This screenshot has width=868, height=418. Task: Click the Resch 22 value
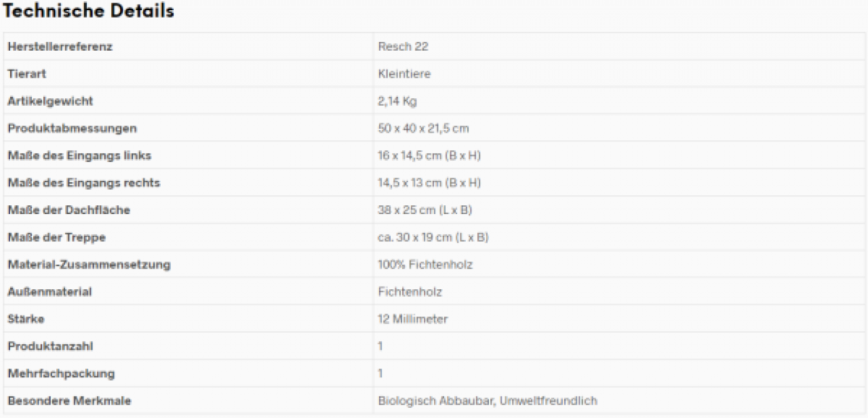point(403,47)
